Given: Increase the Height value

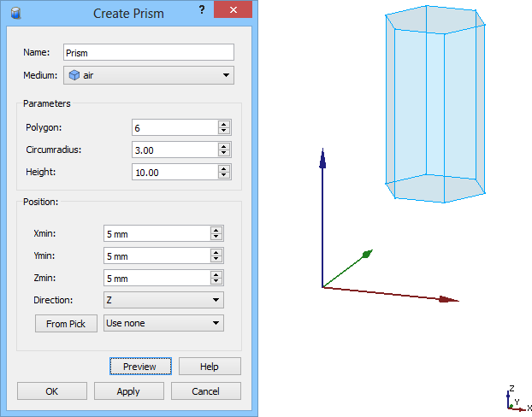Looking at the screenshot, I should [223, 168].
